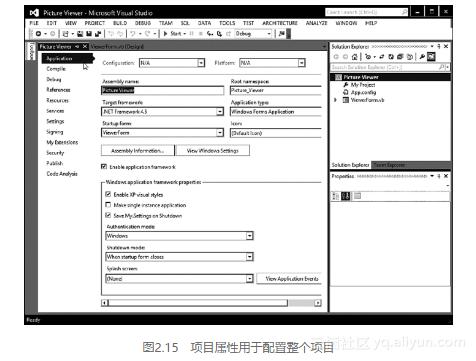Click the Quick Launch search box

click(x=367, y=12)
